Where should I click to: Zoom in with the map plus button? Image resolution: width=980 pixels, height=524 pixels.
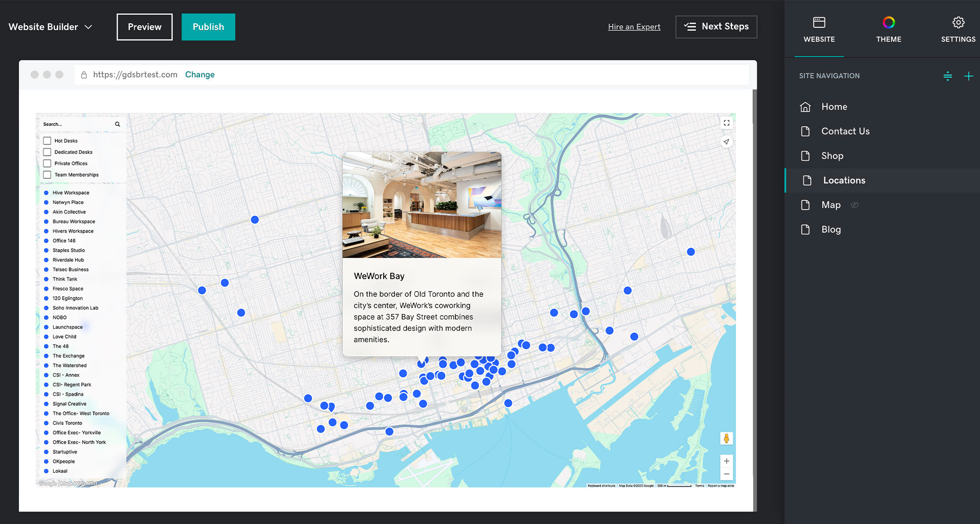[726, 461]
